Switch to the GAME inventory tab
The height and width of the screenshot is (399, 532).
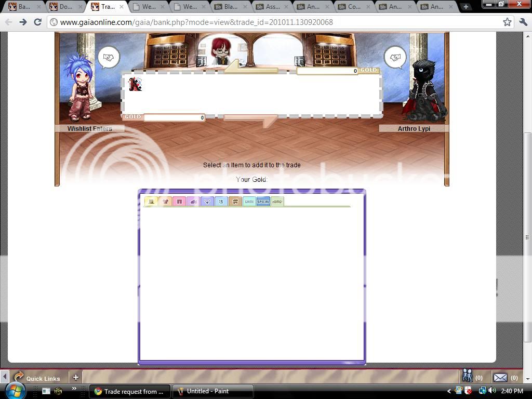[x=249, y=202]
